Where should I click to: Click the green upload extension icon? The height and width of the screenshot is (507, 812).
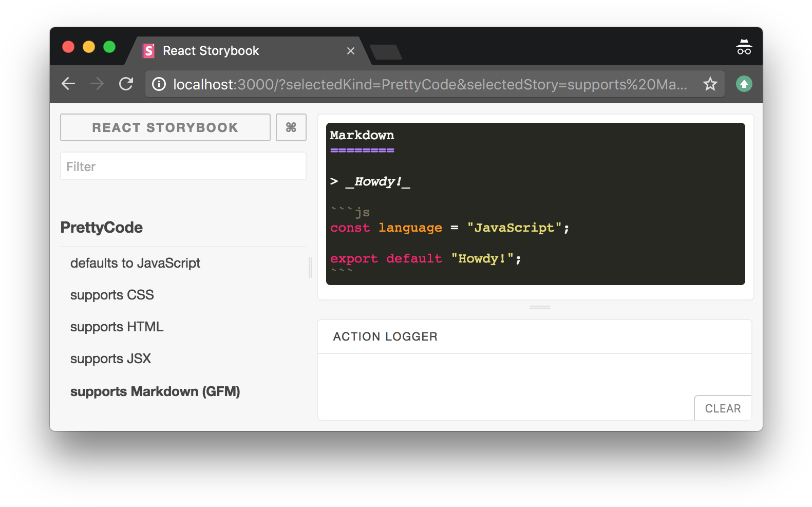[x=744, y=84]
